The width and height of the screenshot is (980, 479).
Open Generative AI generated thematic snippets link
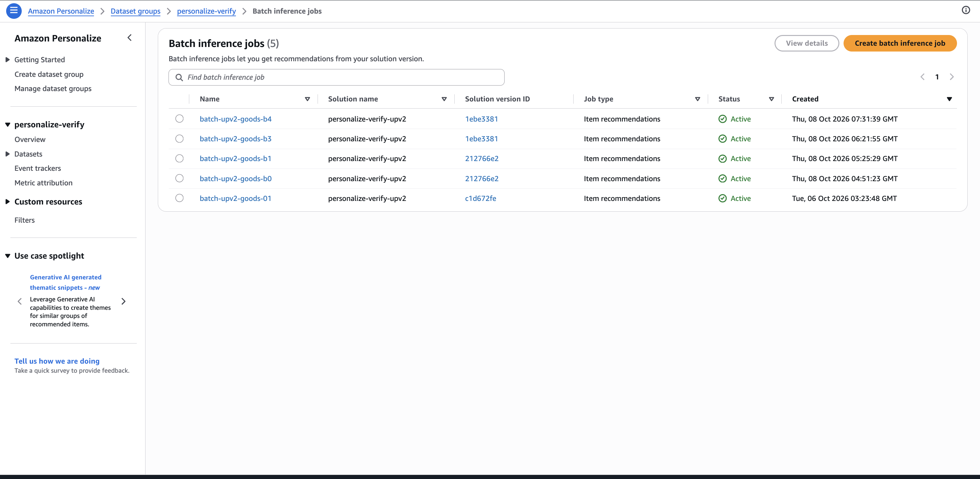(x=65, y=282)
